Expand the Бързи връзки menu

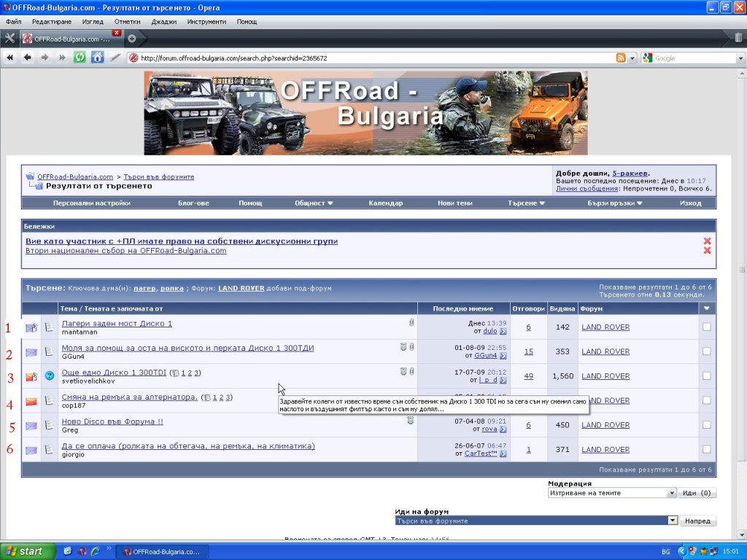click(x=614, y=203)
